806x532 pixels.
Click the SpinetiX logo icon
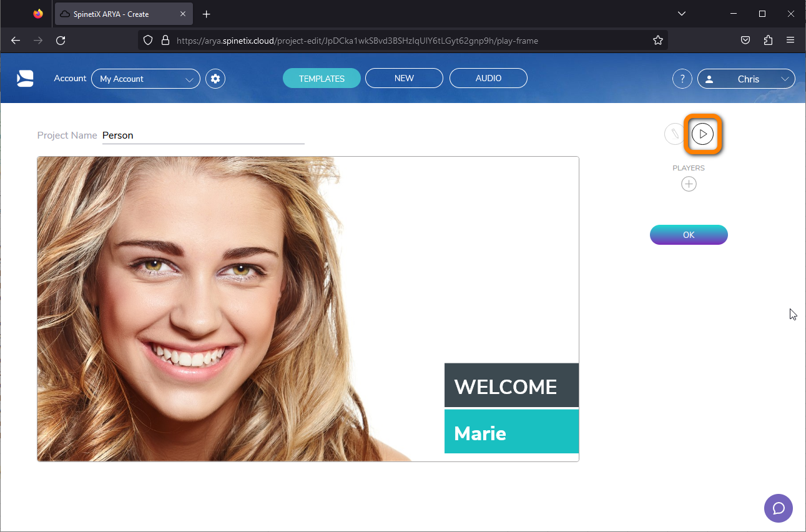click(24, 78)
